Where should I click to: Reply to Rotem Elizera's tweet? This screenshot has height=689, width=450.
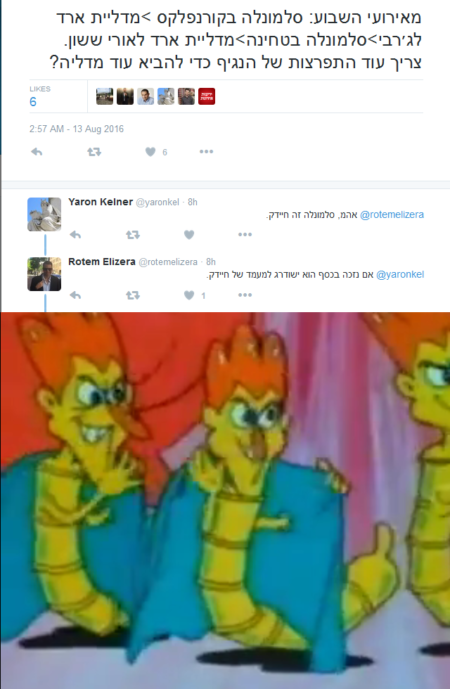[x=75, y=295]
